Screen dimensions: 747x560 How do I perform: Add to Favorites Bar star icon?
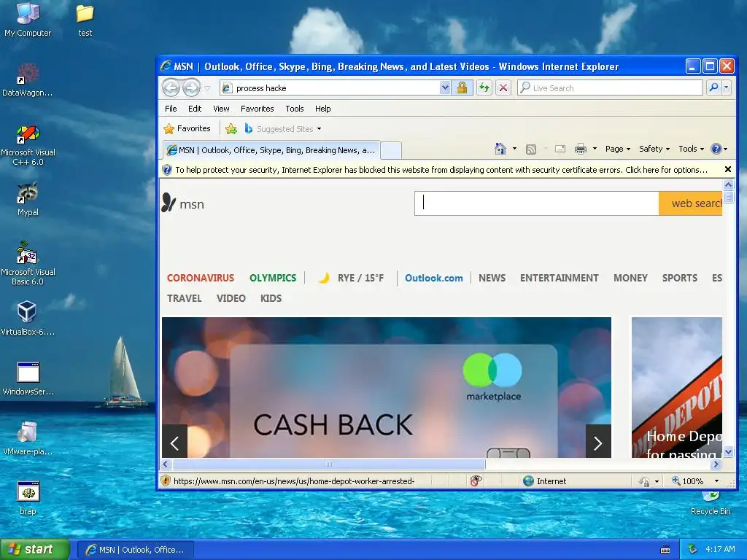point(231,128)
